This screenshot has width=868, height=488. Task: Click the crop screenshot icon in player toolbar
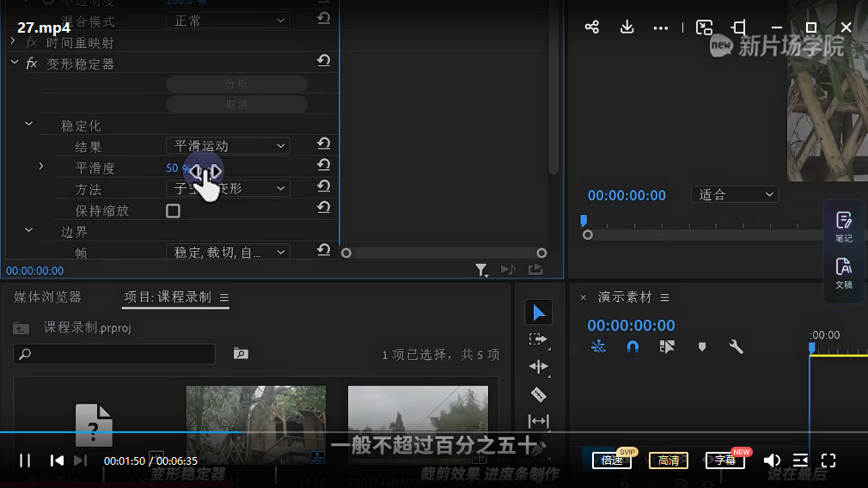[738, 27]
